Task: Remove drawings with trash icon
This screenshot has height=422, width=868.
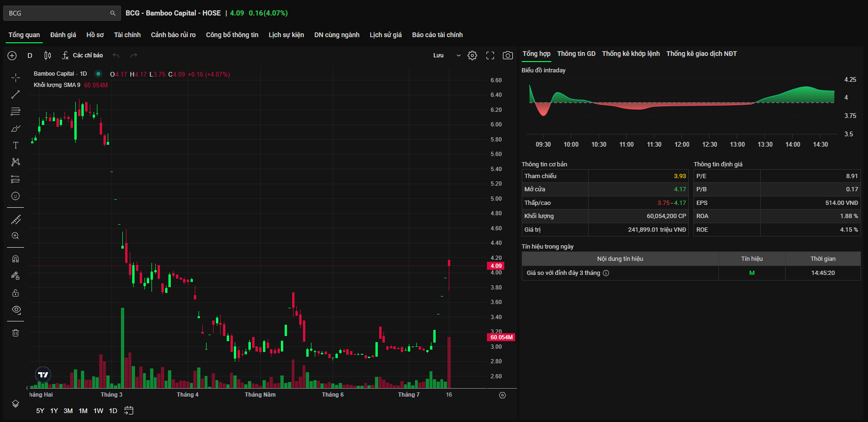Action: click(16, 333)
